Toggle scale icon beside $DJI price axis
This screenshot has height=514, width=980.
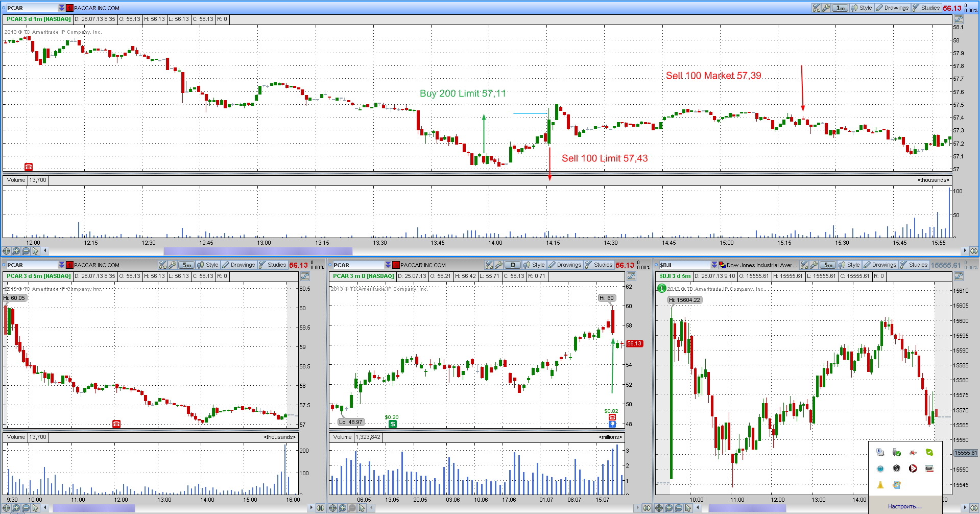point(959,276)
